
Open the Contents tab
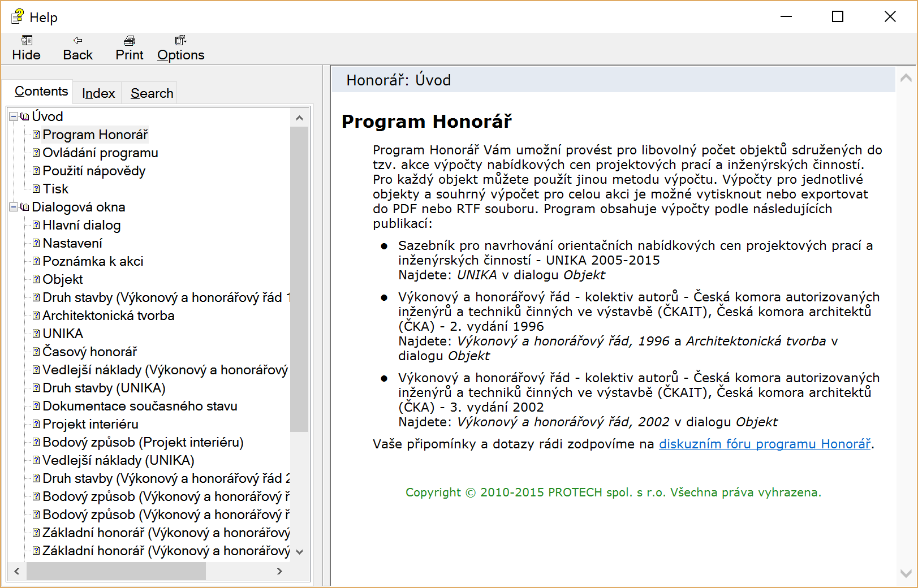click(41, 91)
